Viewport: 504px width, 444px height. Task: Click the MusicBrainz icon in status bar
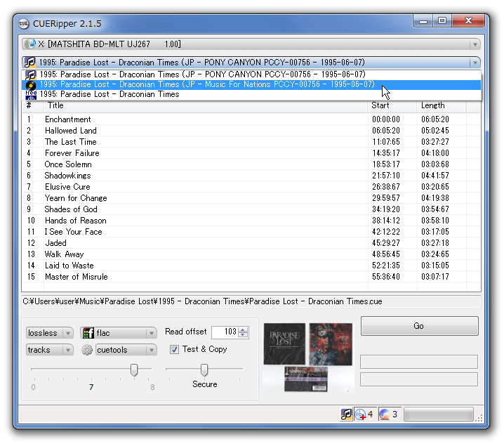click(346, 414)
